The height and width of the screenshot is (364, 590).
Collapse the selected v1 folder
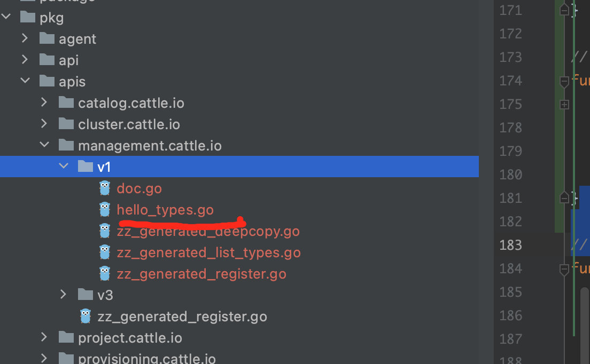point(64,167)
